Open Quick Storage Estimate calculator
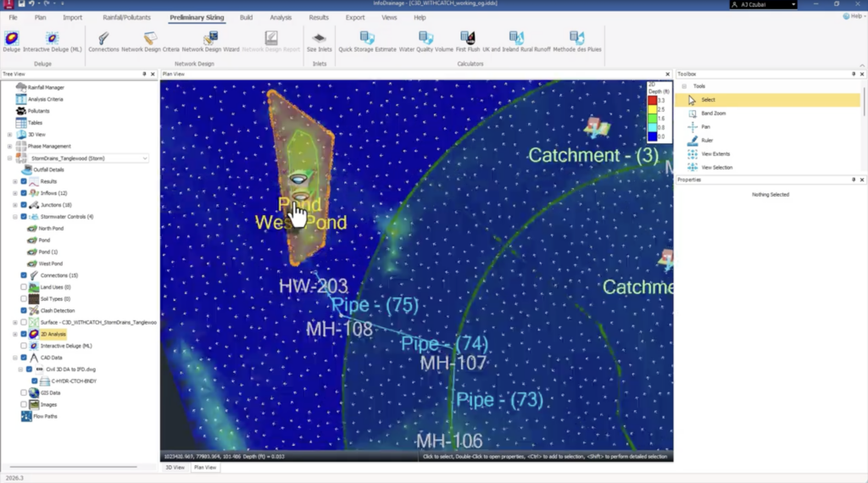 (x=367, y=42)
